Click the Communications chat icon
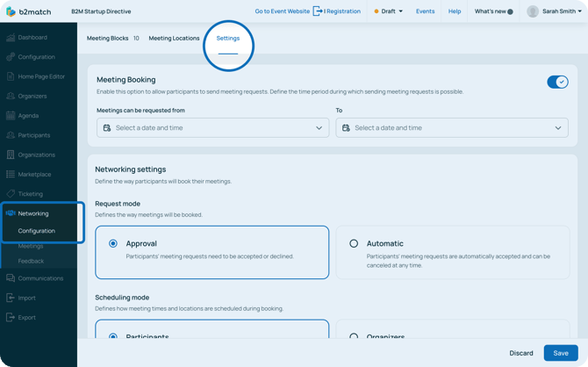 [x=11, y=278]
